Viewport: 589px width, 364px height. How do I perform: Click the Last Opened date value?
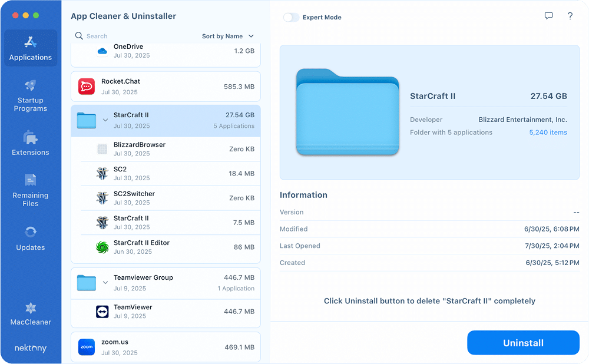(552, 246)
